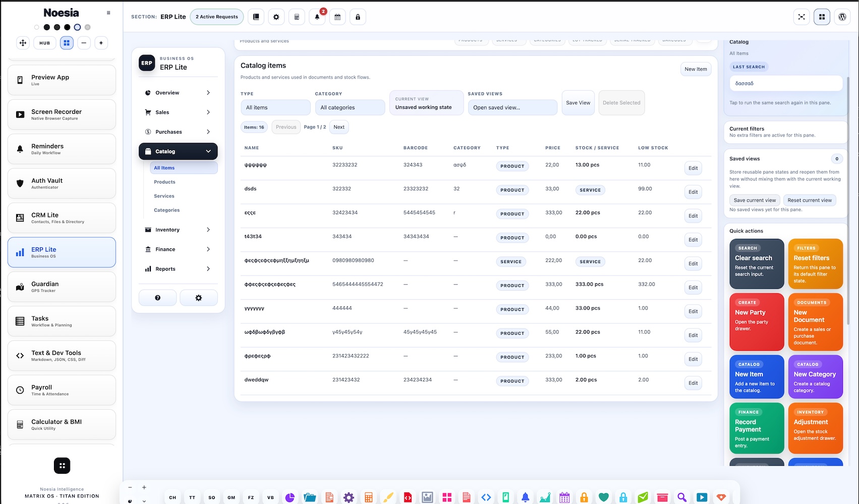Click the padlock icon in the top toolbar
The width and height of the screenshot is (859, 504).
click(358, 17)
